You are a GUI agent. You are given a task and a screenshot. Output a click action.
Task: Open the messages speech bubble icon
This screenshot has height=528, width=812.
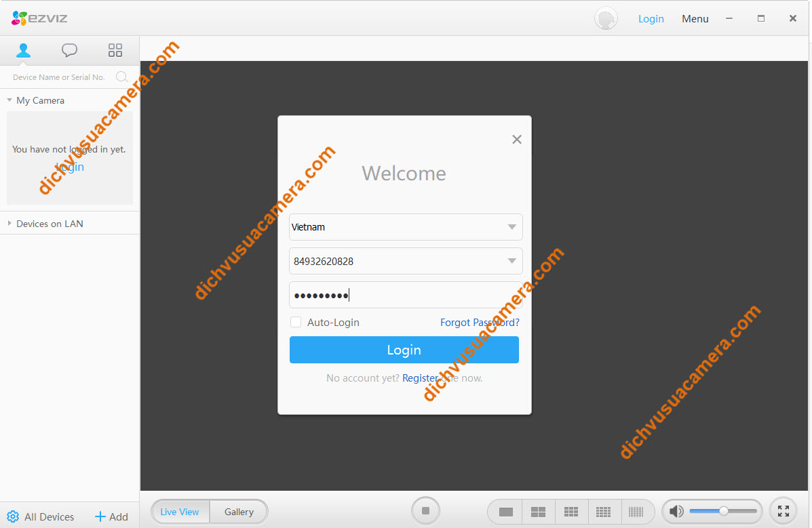[x=69, y=50]
